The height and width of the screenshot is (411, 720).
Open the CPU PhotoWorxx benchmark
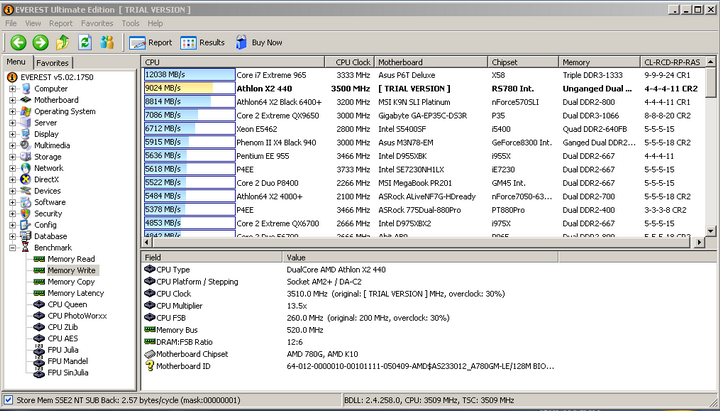77,316
